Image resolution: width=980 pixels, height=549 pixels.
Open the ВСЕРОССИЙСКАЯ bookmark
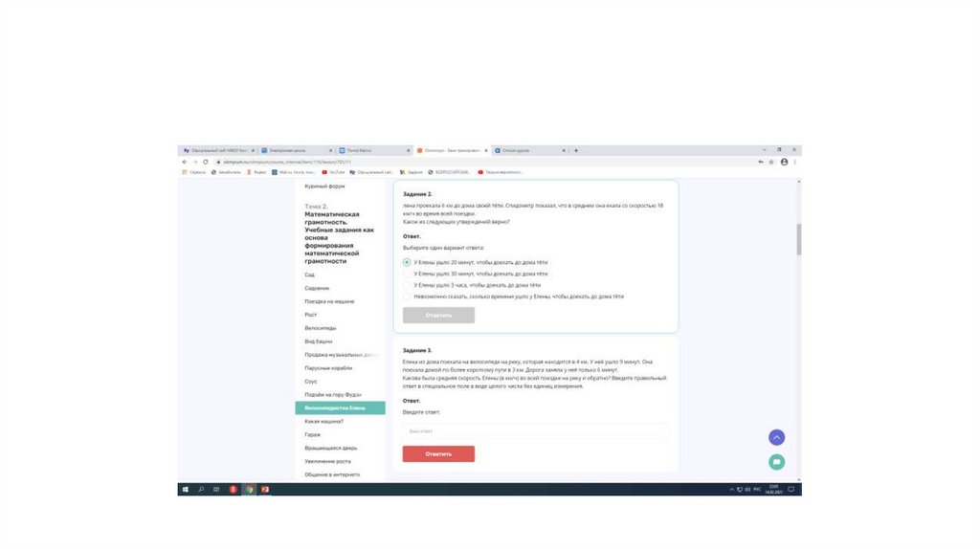[x=449, y=172]
